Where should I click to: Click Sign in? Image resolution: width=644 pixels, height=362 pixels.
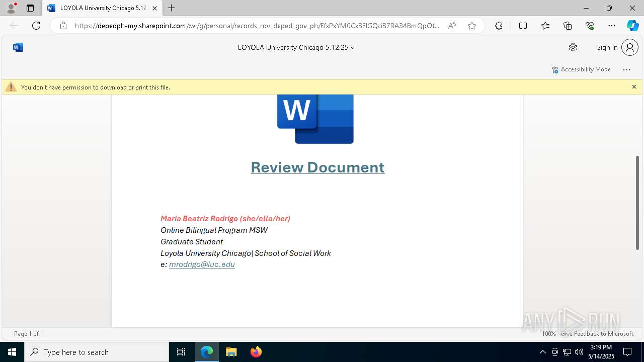point(607,47)
